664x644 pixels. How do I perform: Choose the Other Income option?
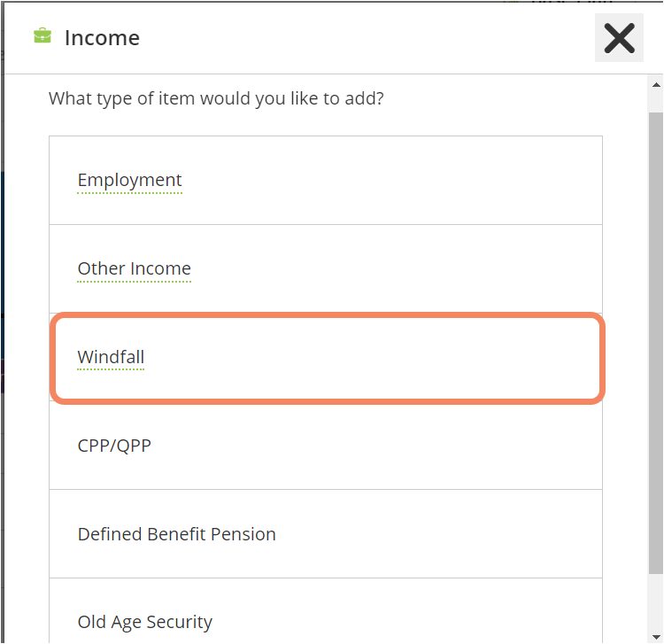[325, 269]
